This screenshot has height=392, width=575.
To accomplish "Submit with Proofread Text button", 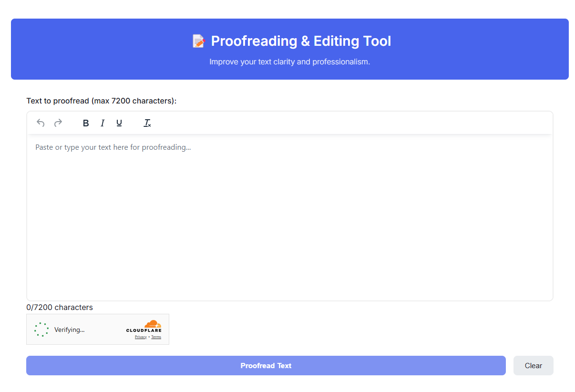I will [266, 366].
